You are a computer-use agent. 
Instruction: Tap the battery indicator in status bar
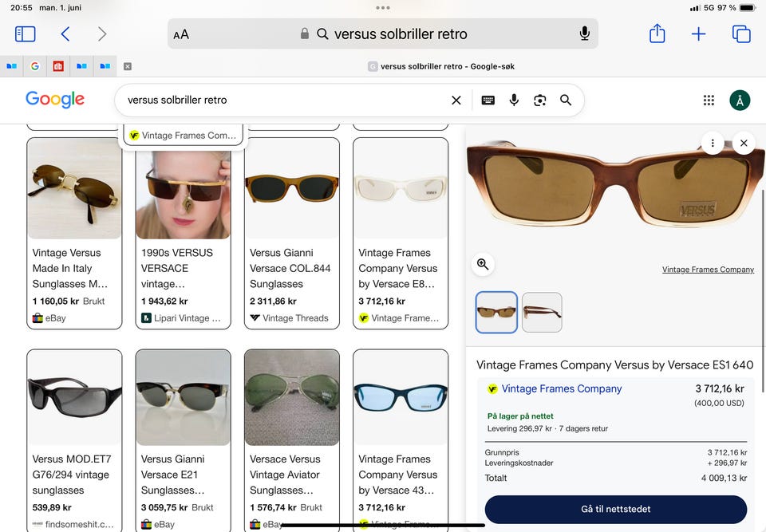pyautogui.click(x=748, y=8)
